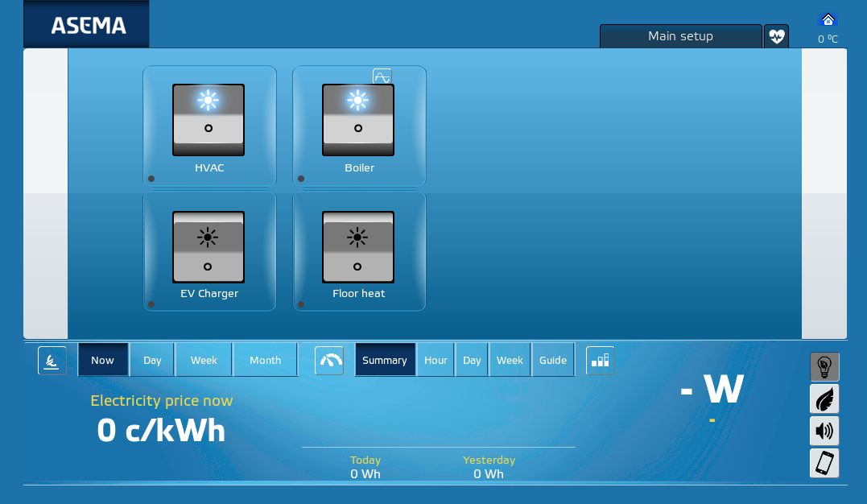Switch to the Day price tab
The width and height of the screenshot is (867, 504).
pyautogui.click(x=152, y=360)
